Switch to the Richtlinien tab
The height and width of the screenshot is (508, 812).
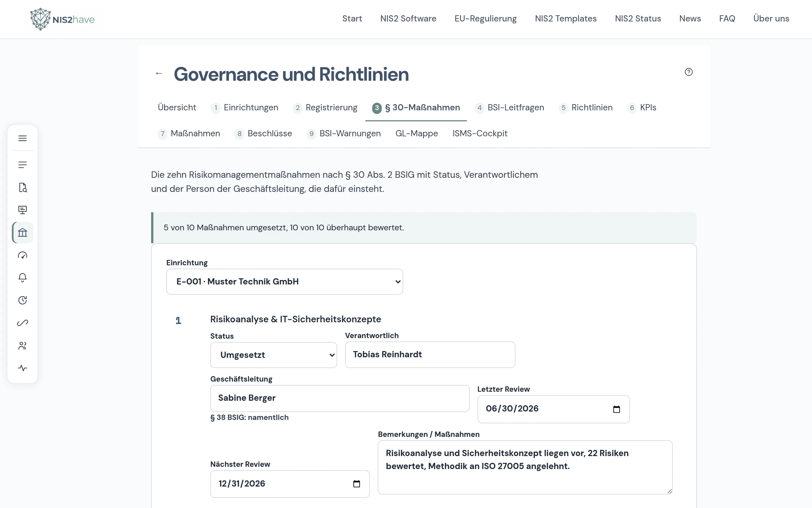pos(586,108)
